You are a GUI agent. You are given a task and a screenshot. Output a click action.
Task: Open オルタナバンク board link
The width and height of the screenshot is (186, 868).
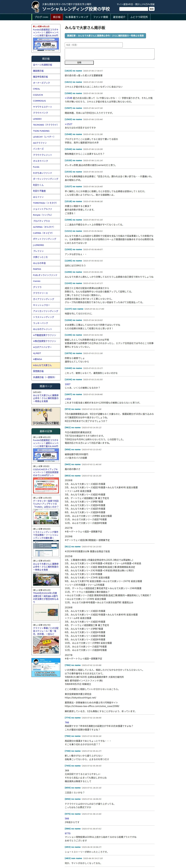(x=46, y=161)
